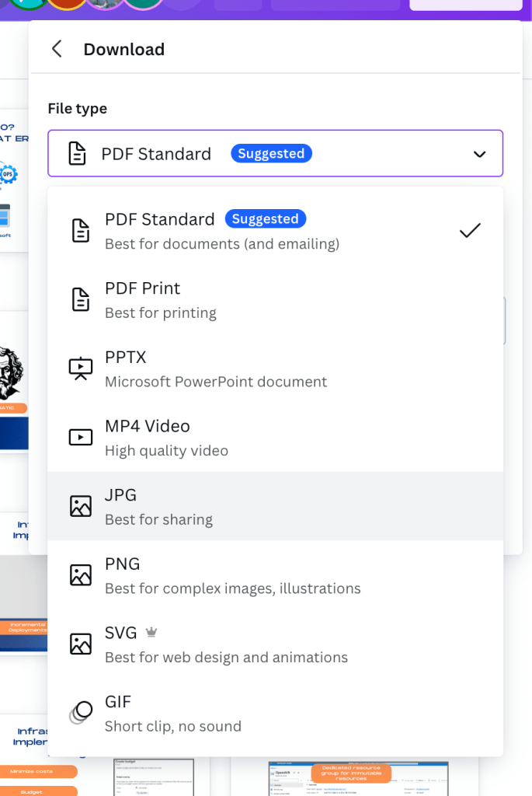This screenshot has width=532, height=796.
Task: Click the PNG image icon
Action: coord(81,575)
